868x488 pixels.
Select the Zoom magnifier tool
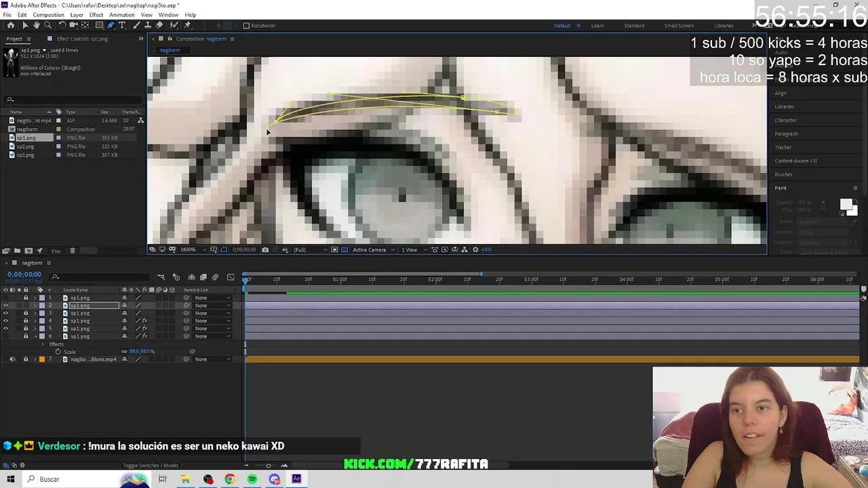[48, 25]
